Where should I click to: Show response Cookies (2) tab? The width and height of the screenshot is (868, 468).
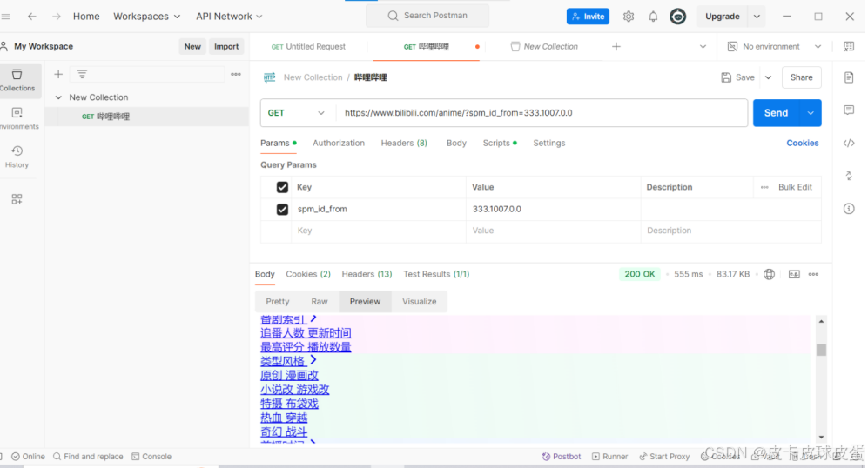tap(308, 274)
